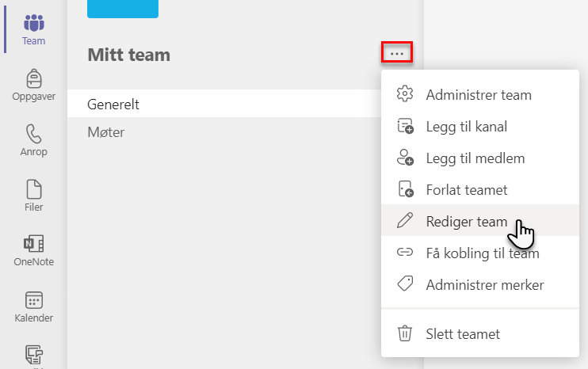Click the blue team avatar tile
This screenshot has width=588, height=369.
(123, 9)
